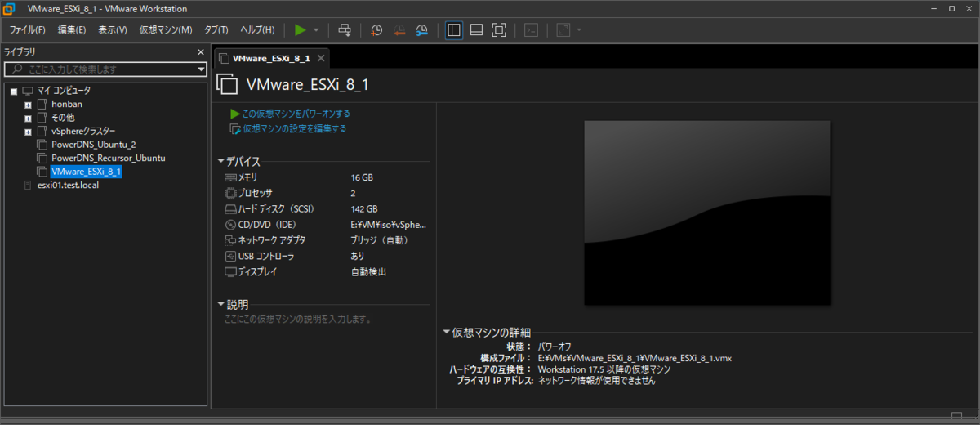Select vSphereクラスター in library tree
This screenshot has height=425, width=980.
click(83, 132)
